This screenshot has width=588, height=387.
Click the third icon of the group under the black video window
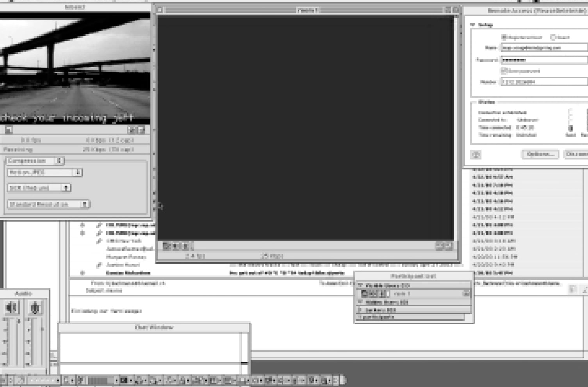pos(185,246)
